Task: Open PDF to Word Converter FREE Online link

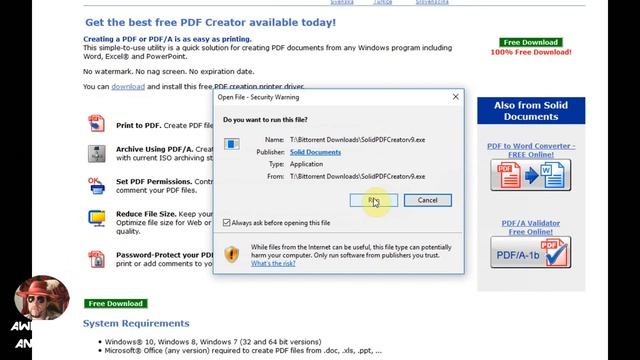Action: point(531,150)
